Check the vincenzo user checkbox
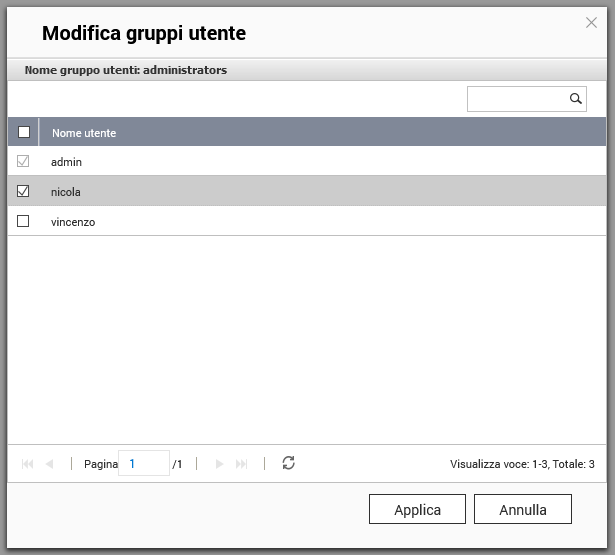615x555 pixels. point(24,221)
